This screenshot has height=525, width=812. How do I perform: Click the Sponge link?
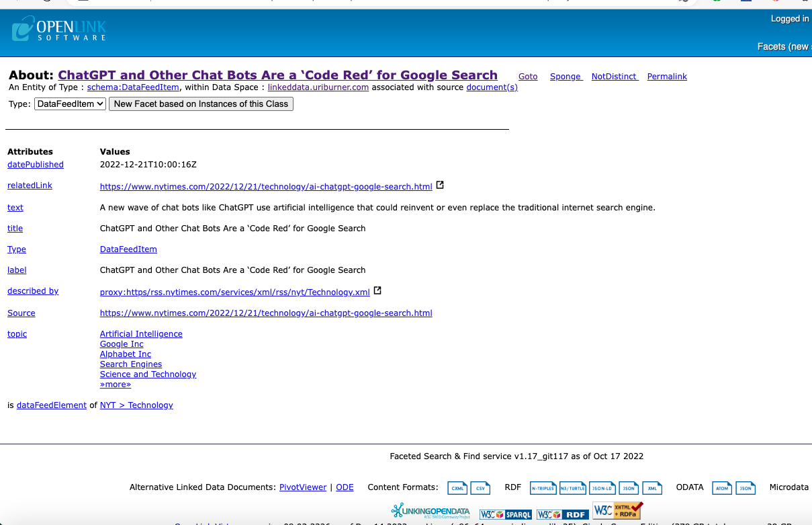coord(566,77)
